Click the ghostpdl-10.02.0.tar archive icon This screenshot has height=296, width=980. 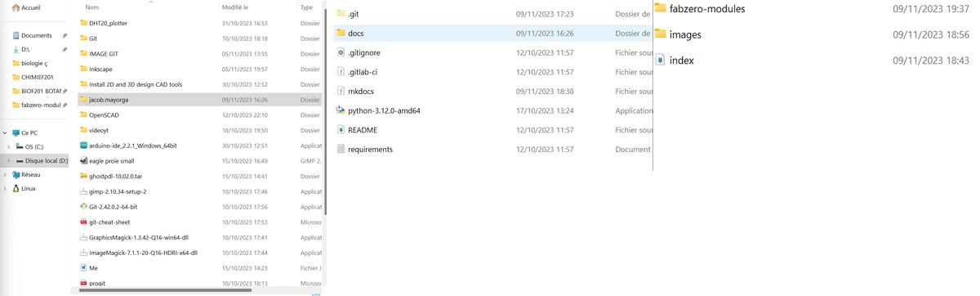pos(83,176)
